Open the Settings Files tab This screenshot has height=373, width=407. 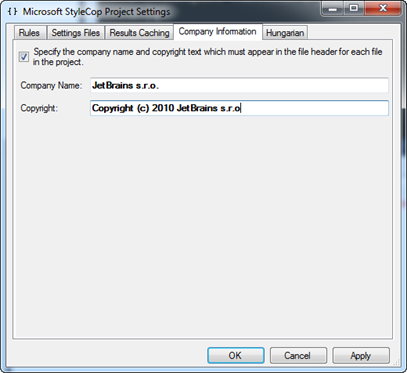pos(76,33)
